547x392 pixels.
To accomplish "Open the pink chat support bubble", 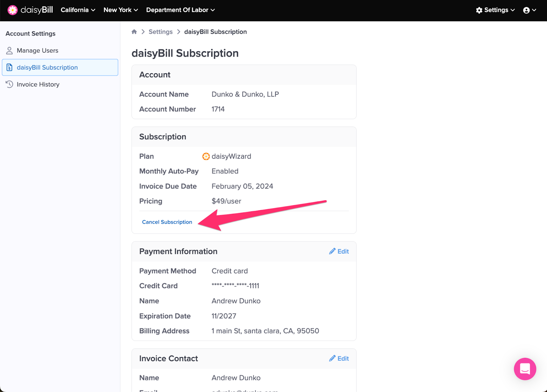I will (525, 369).
